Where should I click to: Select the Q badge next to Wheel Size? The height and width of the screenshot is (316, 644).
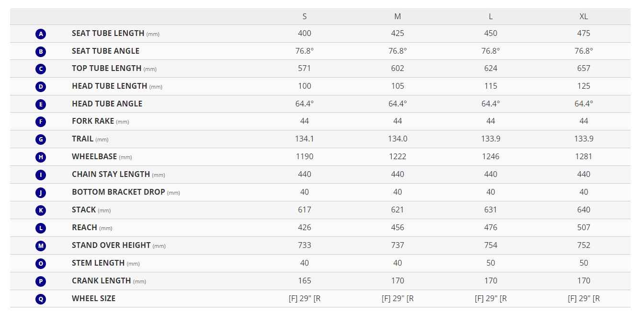click(41, 299)
